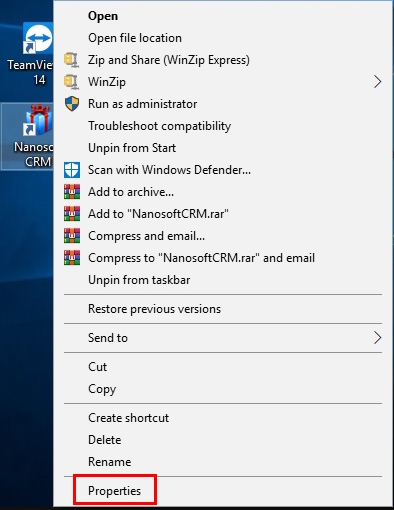Click the WinZip icon beside the WinZip entry
The width and height of the screenshot is (394, 510).
72,82
